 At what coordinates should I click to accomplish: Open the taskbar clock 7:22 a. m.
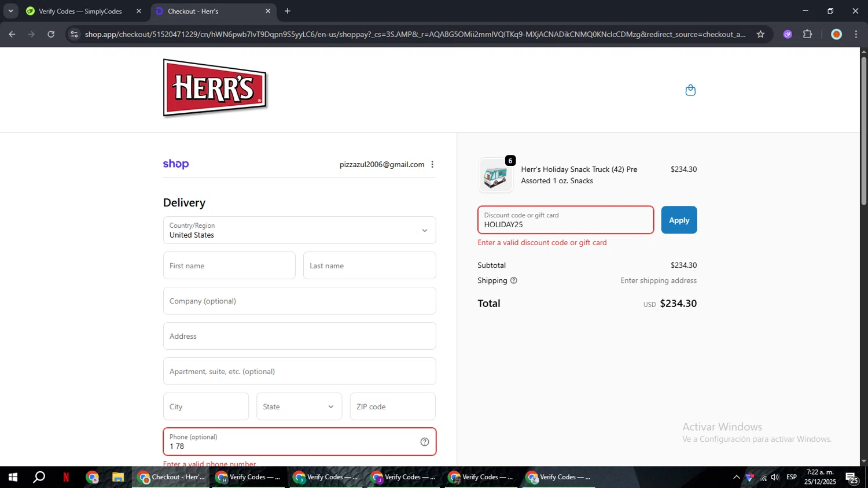click(820, 477)
